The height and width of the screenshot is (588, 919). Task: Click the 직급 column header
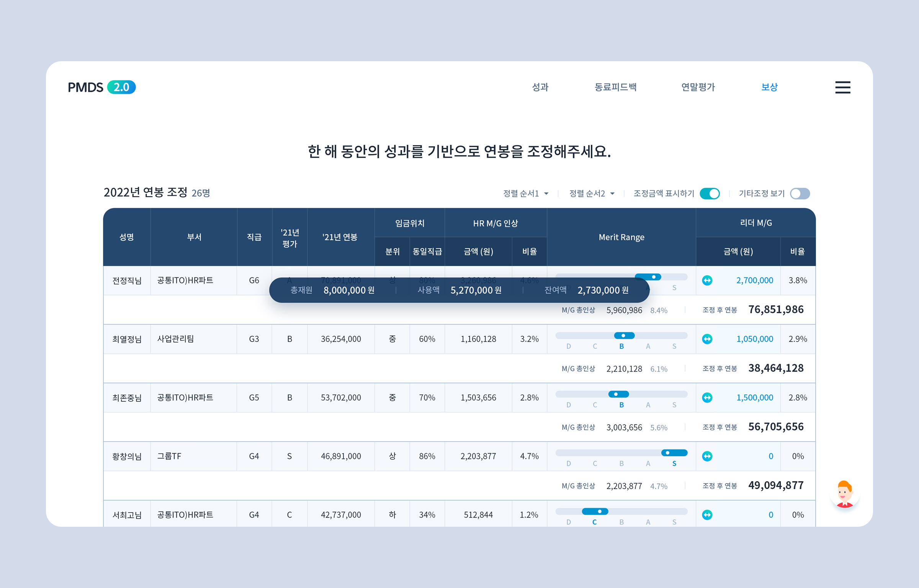coord(254,237)
